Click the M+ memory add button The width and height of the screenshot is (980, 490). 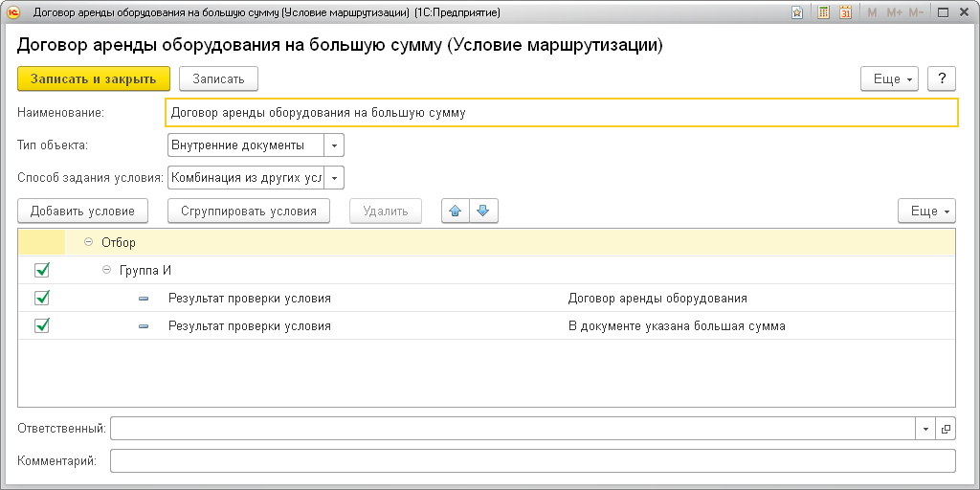tap(894, 12)
